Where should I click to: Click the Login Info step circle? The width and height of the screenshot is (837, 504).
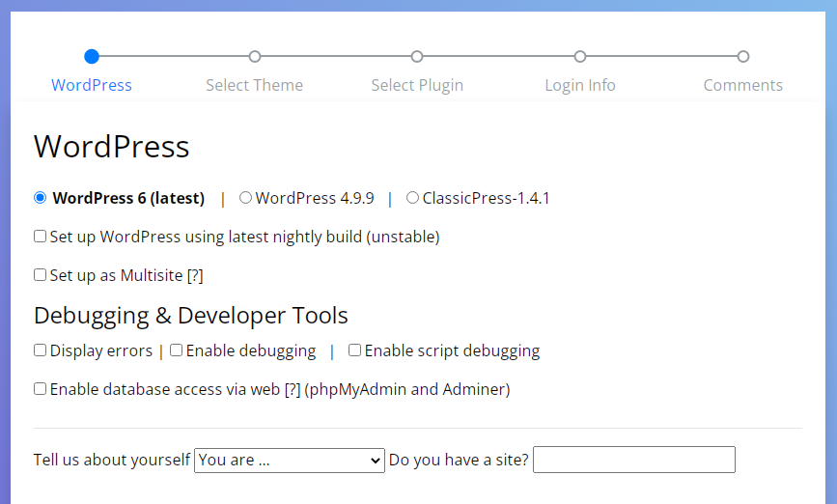click(580, 56)
